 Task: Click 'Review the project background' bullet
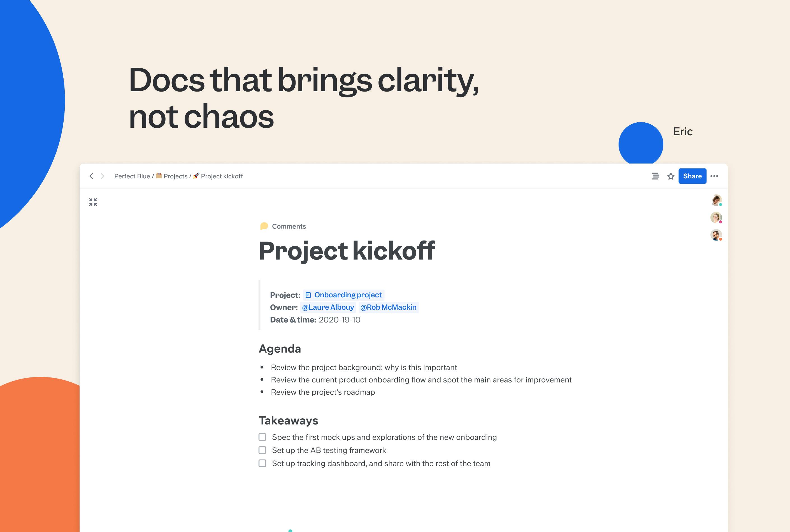point(364,367)
